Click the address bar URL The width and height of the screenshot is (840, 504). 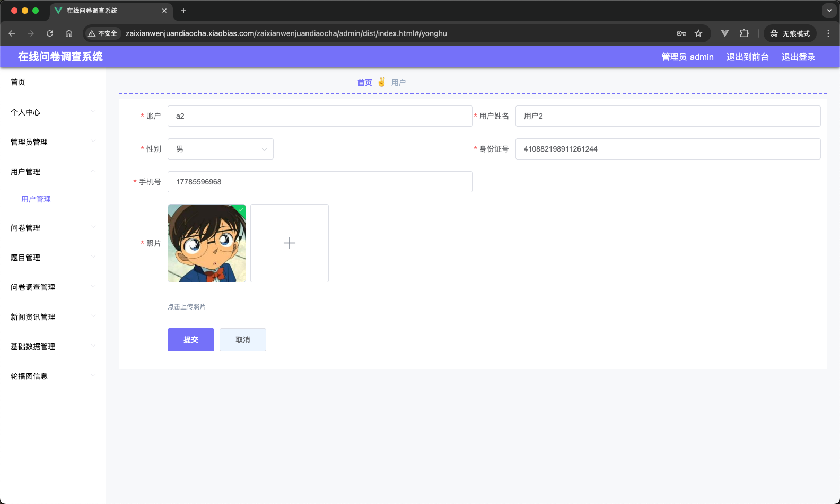286,33
